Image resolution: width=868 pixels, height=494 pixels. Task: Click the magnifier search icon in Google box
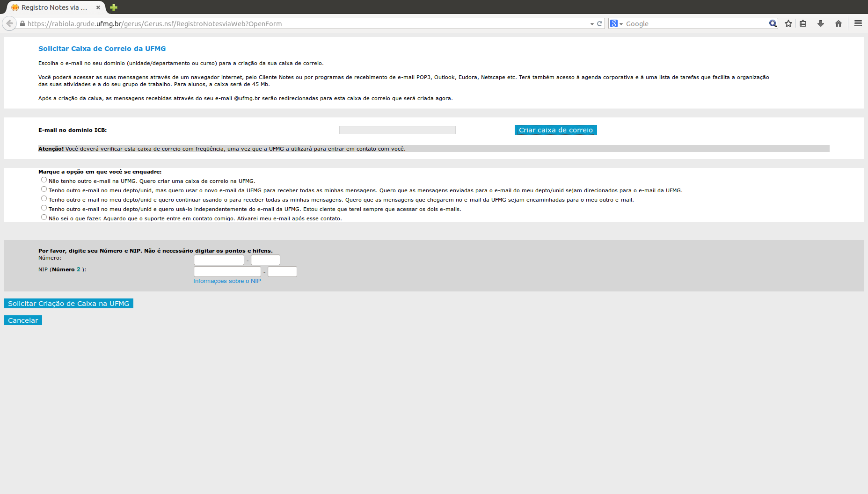click(x=773, y=23)
